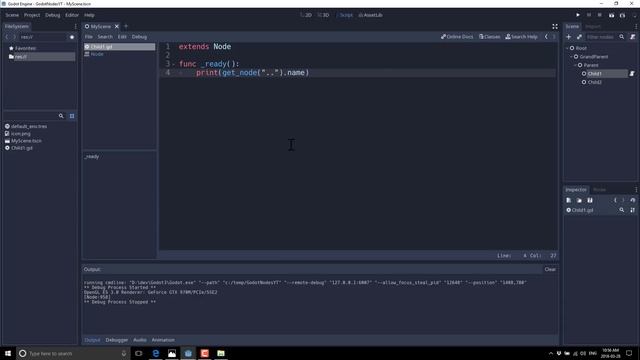
Task: Open the Inspector tab
Action: (576, 190)
